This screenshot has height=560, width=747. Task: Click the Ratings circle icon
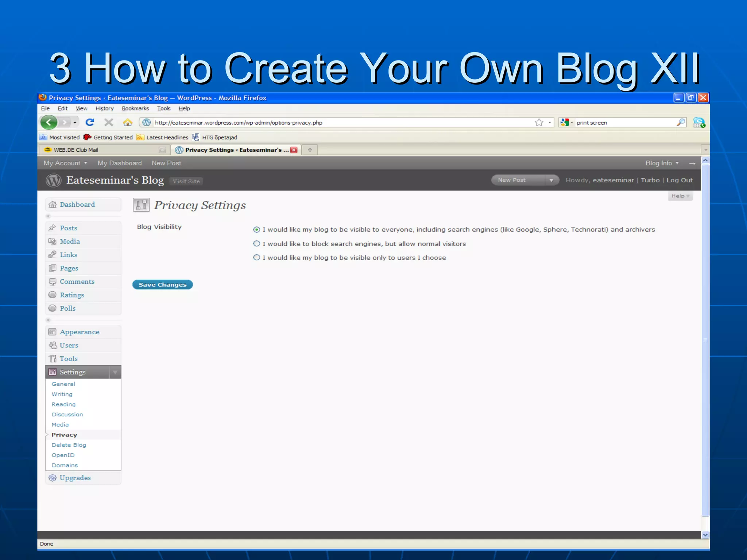coord(52,295)
